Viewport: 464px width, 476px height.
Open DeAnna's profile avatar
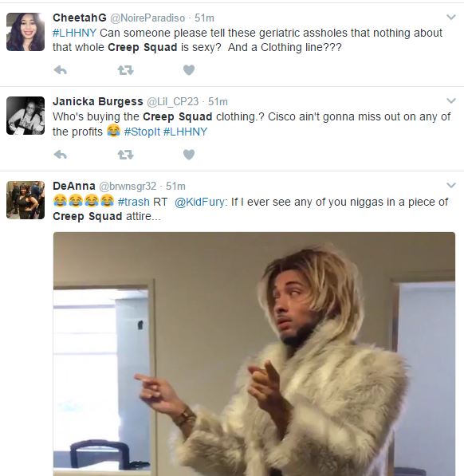point(26,200)
